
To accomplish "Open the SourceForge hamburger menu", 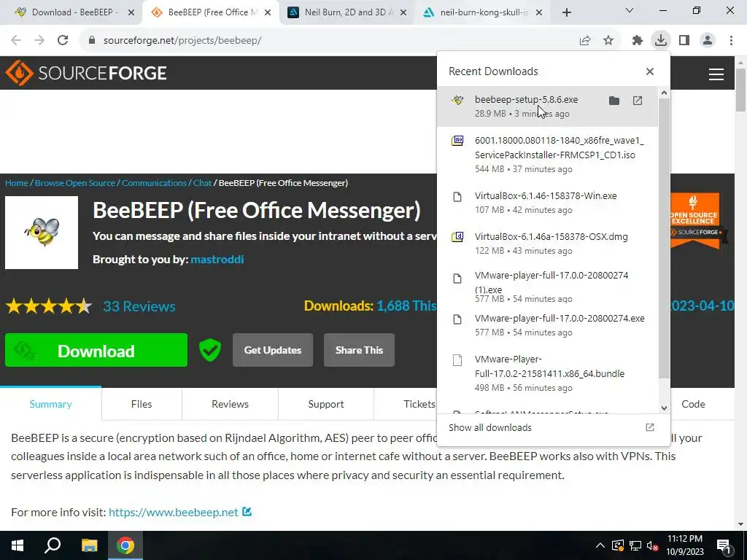I will click(x=716, y=74).
